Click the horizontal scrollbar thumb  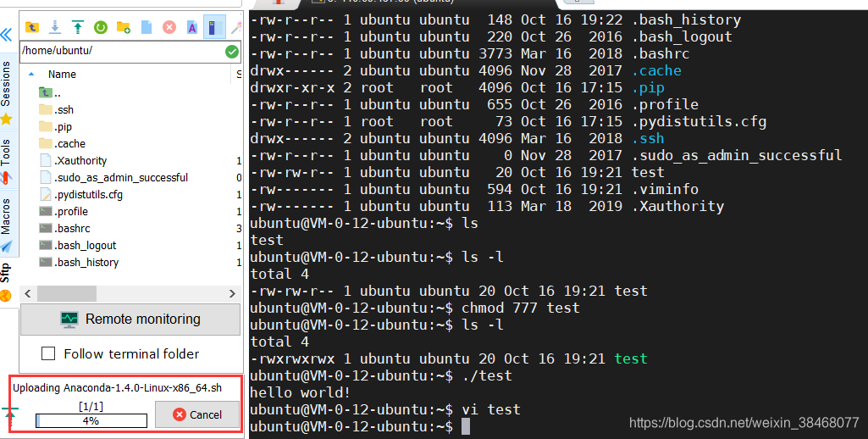[x=66, y=293]
